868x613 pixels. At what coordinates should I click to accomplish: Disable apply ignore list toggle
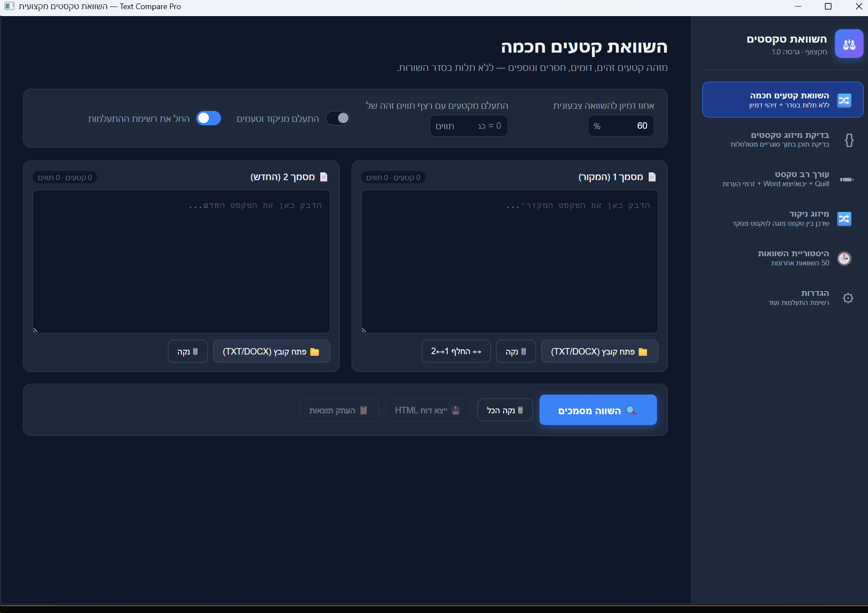click(x=209, y=118)
